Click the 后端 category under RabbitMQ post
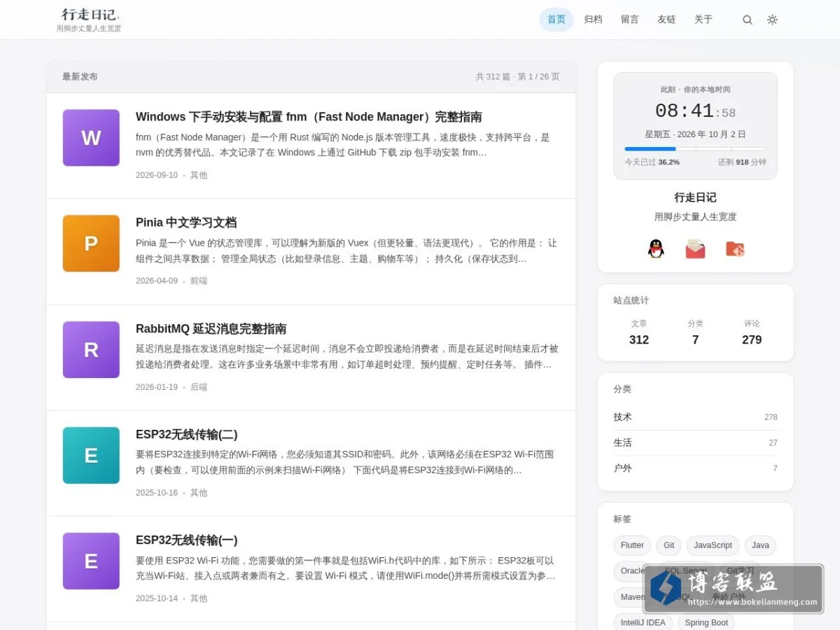Image resolution: width=840 pixels, height=630 pixels. (199, 387)
